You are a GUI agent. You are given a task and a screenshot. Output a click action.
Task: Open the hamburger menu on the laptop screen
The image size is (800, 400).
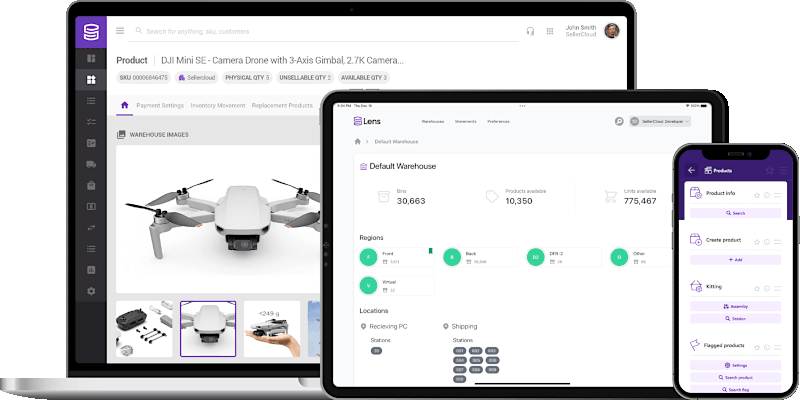coord(120,31)
